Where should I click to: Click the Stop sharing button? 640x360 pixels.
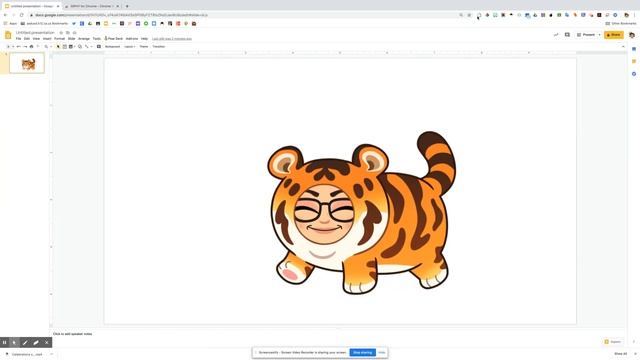click(362, 352)
